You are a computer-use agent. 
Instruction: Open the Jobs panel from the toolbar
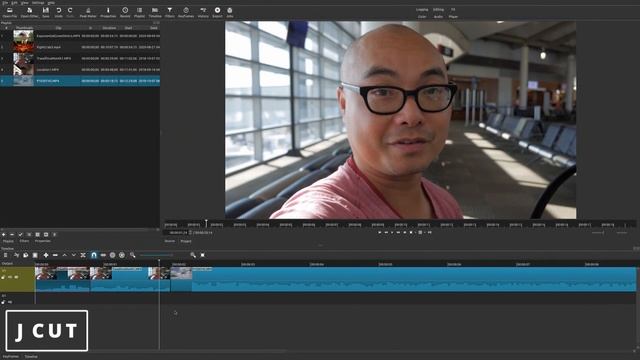(x=230, y=12)
